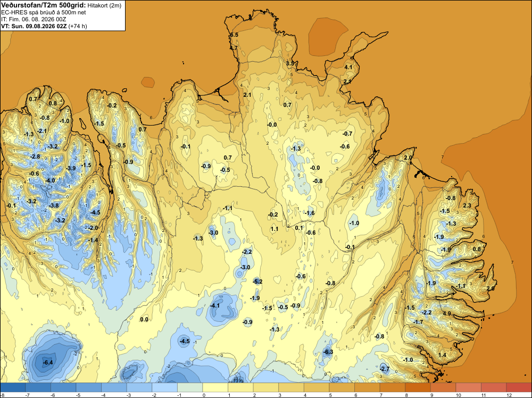This screenshot has height=398, width=532.
Task: Click the temperature value '-3.8' on the map
Action: click(54, 205)
